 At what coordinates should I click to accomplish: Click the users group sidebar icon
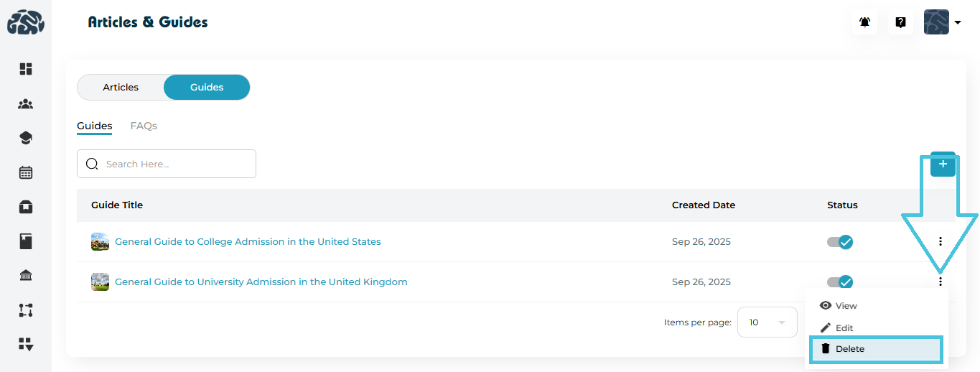[x=26, y=104]
